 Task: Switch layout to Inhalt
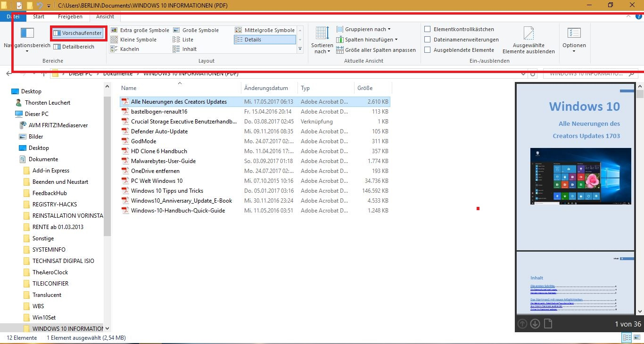[x=185, y=49]
